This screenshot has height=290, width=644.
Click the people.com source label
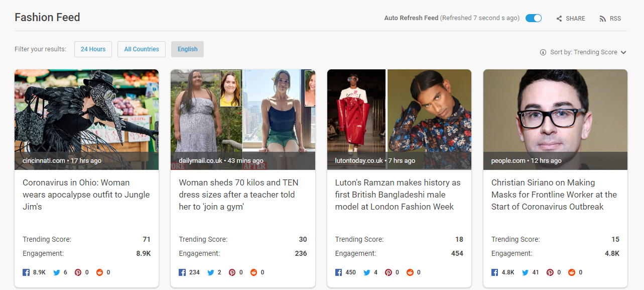pos(508,161)
